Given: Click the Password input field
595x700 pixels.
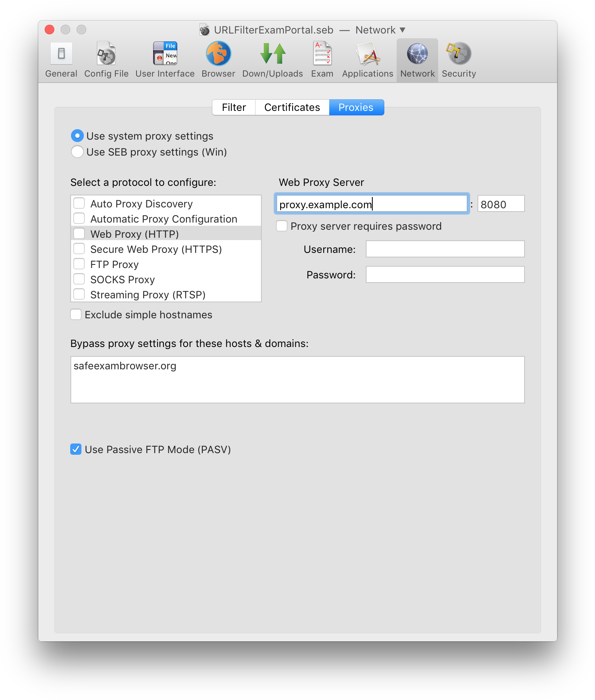Looking at the screenshot, I should pyautogui.click(x=445, y=274).
